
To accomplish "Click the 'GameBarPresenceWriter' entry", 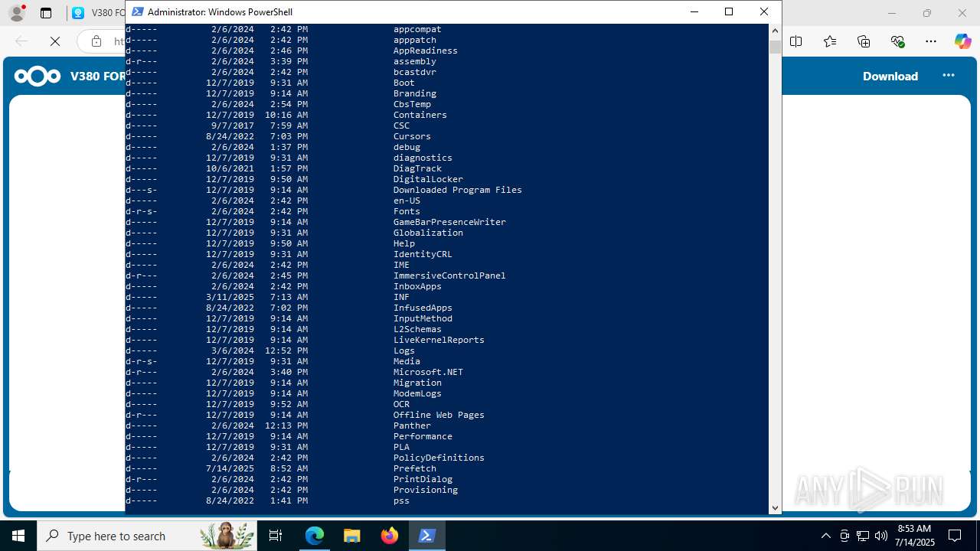I will [449, 222].
